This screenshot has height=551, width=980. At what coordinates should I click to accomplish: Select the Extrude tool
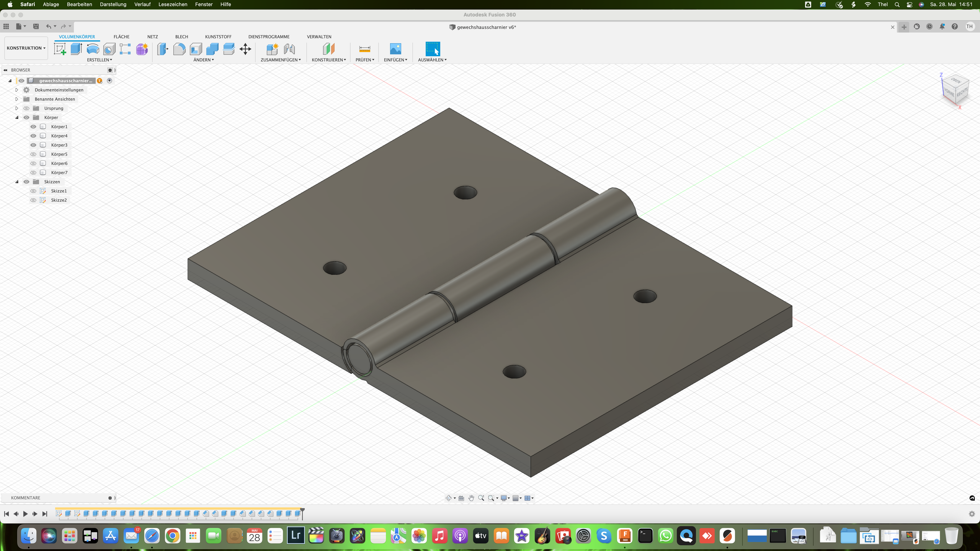coord(77,49)
